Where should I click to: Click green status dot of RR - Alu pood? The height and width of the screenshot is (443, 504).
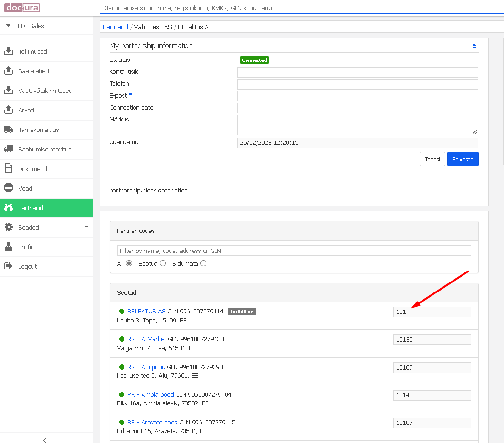[122, 367]
